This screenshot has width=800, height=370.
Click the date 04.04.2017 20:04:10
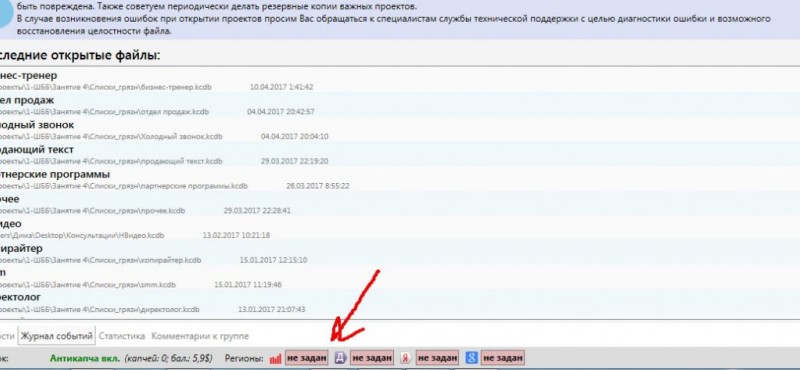pyautogui.click(x=294, y=137)
